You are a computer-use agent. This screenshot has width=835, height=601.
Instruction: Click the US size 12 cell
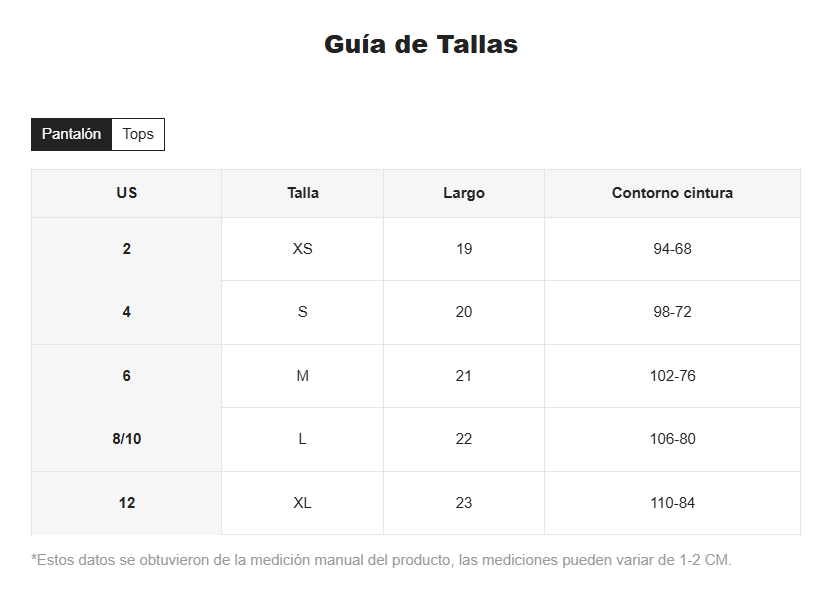click(x=127, y=503)
